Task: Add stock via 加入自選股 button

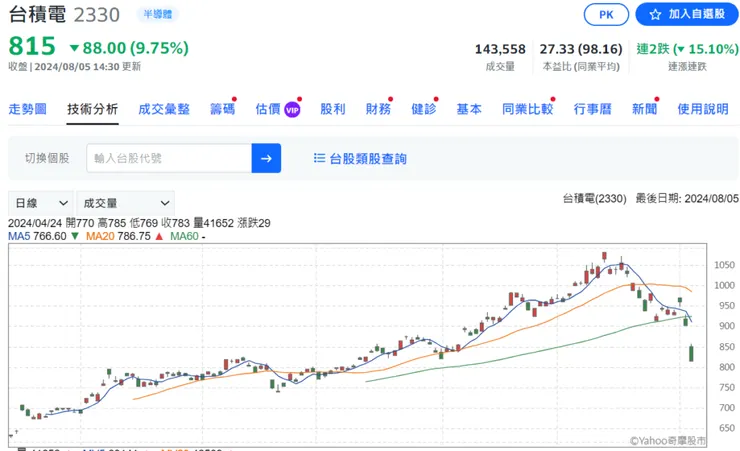Action: pos(687,14)
